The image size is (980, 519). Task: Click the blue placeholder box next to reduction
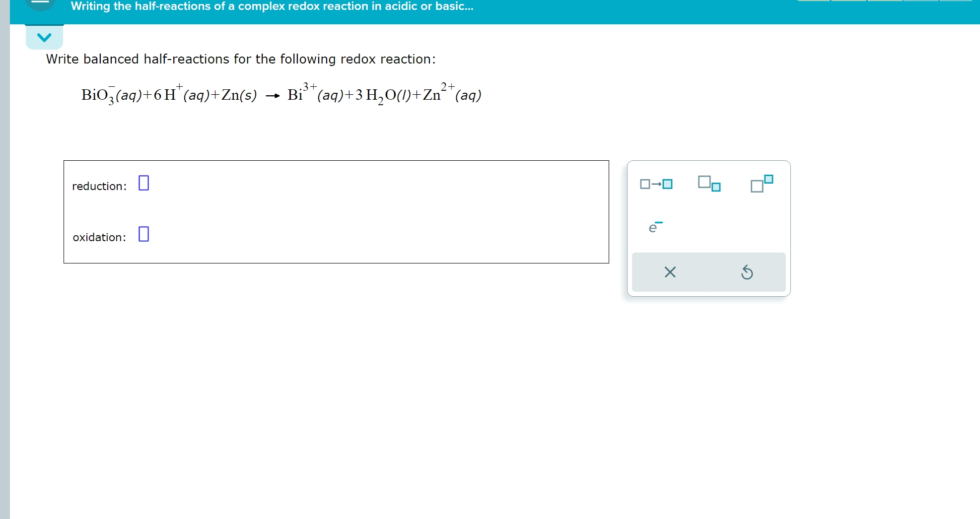point(143,183)
